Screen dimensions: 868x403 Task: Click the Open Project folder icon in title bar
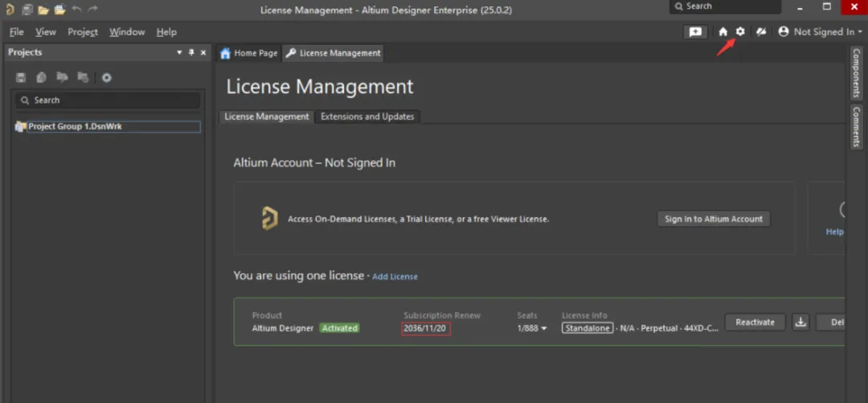point(59,10)
